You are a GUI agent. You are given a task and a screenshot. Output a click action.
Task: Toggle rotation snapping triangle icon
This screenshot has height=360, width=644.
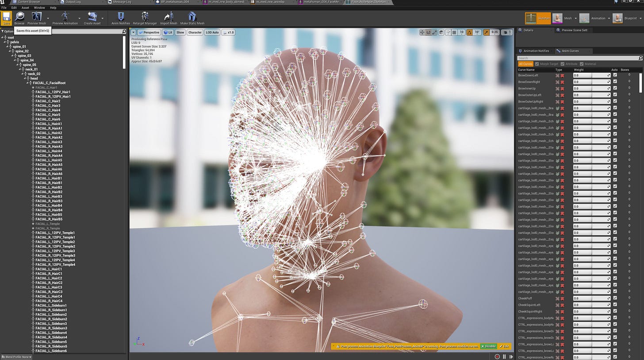[470, 32]
